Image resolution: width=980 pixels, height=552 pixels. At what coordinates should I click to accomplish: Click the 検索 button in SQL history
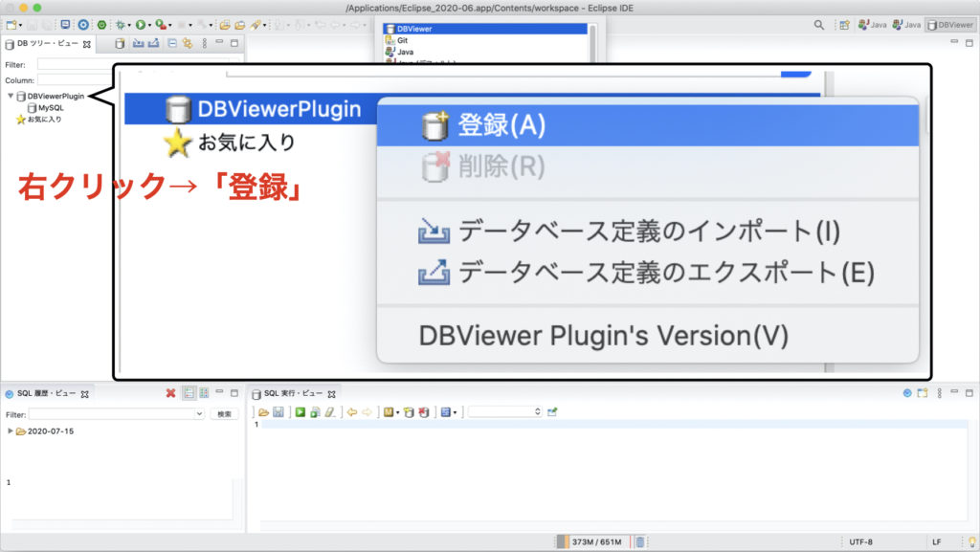click(224, 414)
